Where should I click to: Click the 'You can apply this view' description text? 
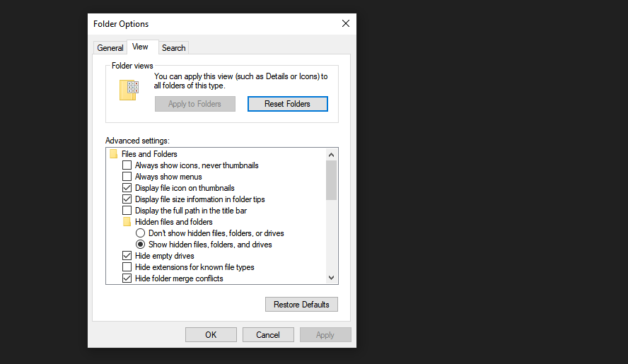pos(240,81)
